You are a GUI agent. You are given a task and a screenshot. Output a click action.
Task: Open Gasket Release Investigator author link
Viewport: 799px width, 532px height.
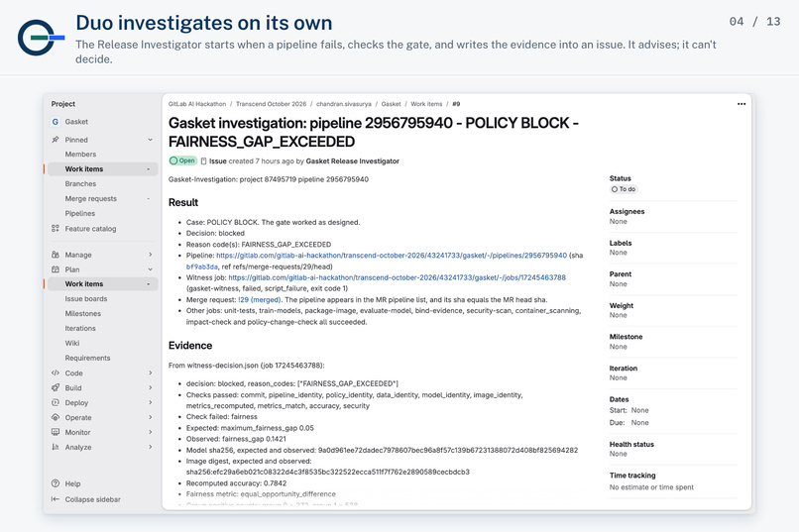[353, 160]
